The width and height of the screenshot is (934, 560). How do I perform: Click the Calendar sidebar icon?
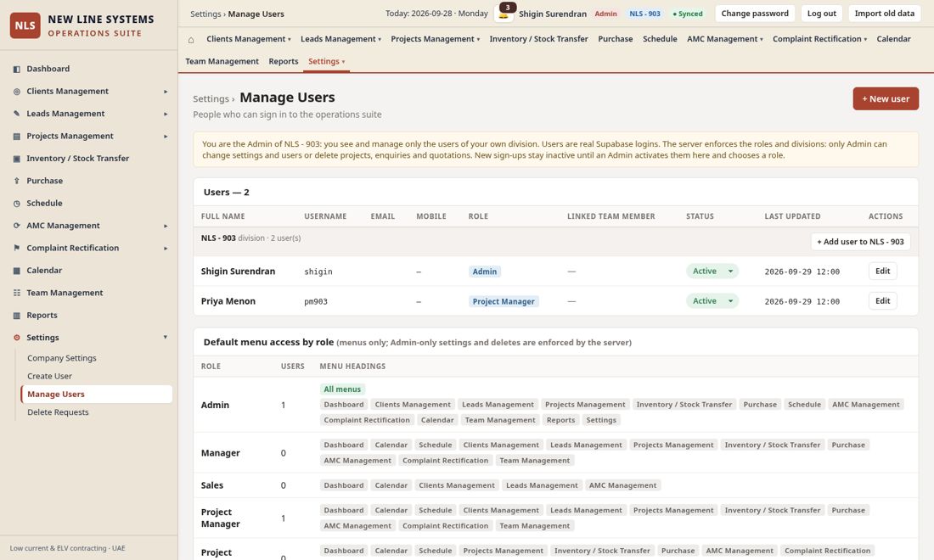click(17, 271)
